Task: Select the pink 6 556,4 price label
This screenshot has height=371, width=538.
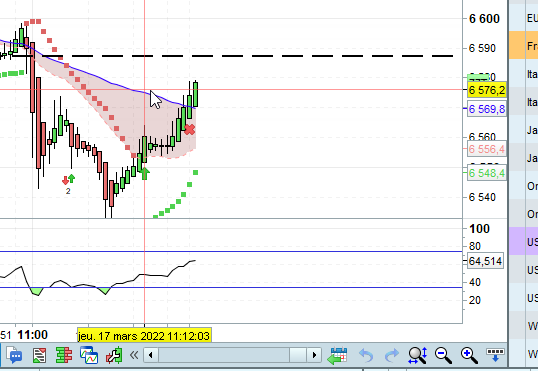Action: click(487, 149)
